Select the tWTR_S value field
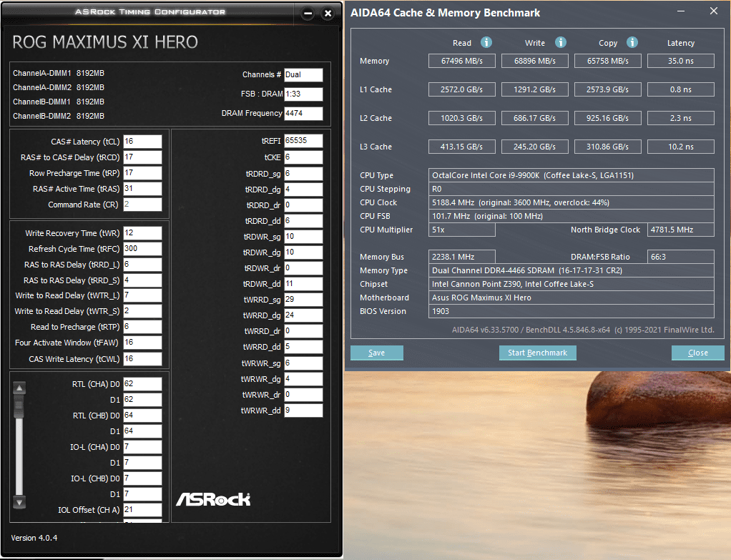The width and height of the screenshot is (731, 560). click(x=142, y=311)
